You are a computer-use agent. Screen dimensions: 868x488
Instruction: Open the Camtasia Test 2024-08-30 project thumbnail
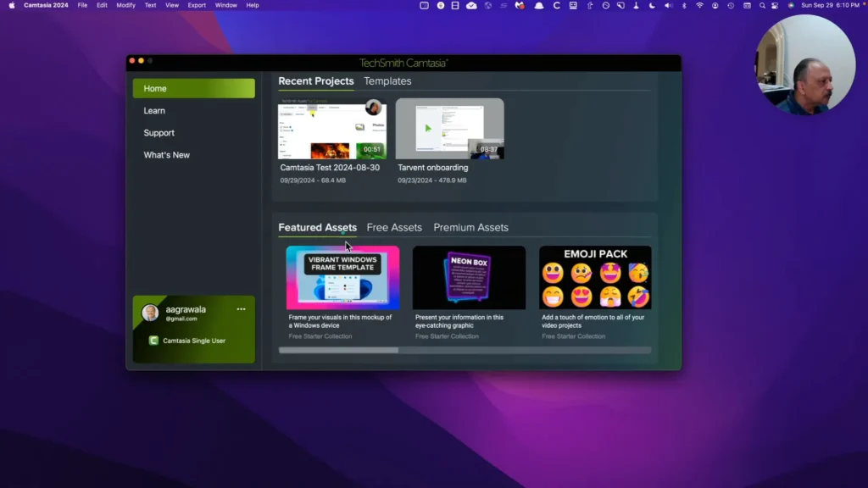332,129
